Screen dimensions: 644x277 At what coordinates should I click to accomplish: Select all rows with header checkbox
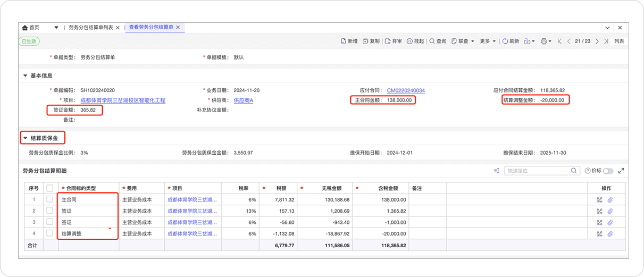pos(50,188)
